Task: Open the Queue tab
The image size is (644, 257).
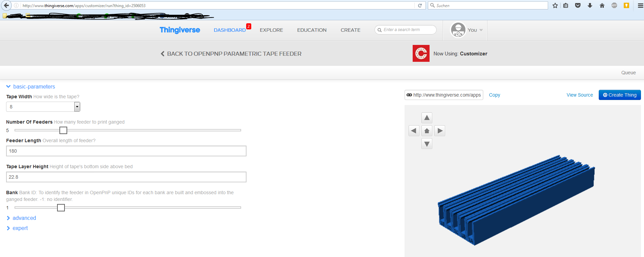Action: pos(628,73)
